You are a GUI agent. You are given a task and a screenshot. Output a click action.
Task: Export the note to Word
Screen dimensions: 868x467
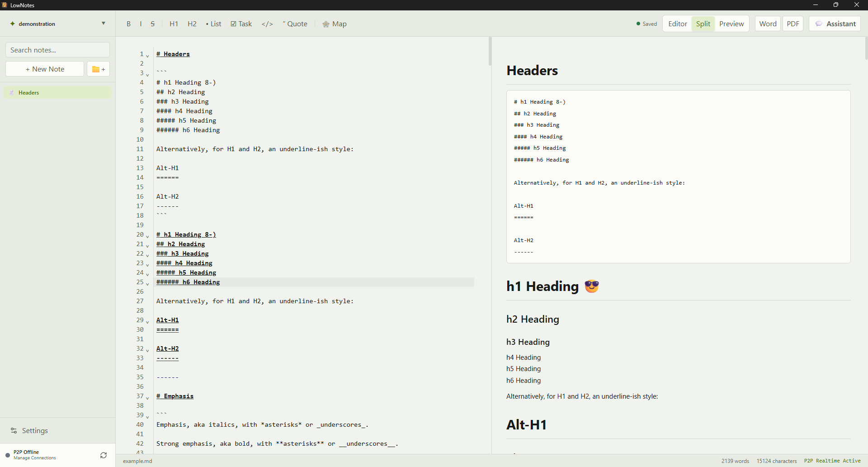click(x=768, y=24)
